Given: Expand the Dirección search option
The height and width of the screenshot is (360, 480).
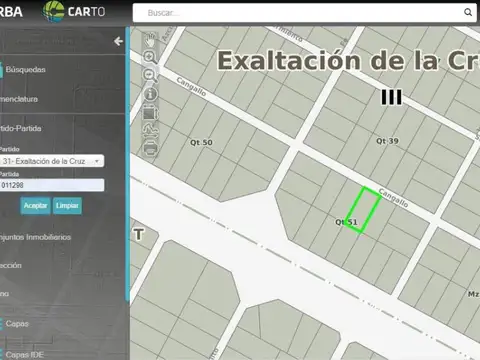Looking at the screenshot, I should click(11, 266).
